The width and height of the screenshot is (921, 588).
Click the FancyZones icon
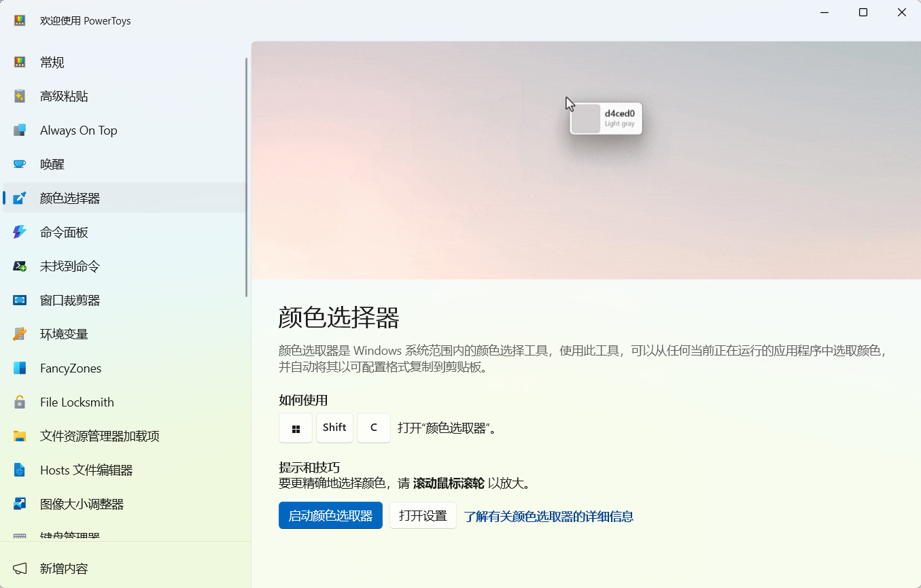[20, 368]
